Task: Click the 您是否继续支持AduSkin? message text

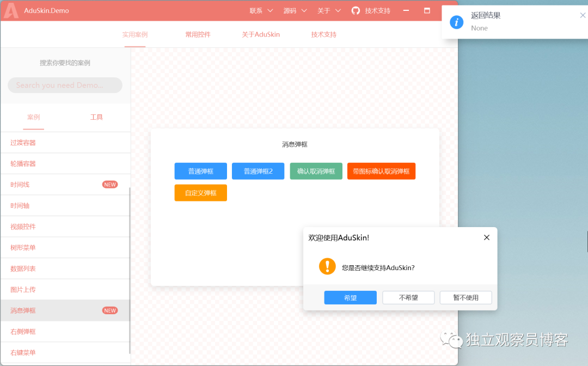Action: (378, 268)
